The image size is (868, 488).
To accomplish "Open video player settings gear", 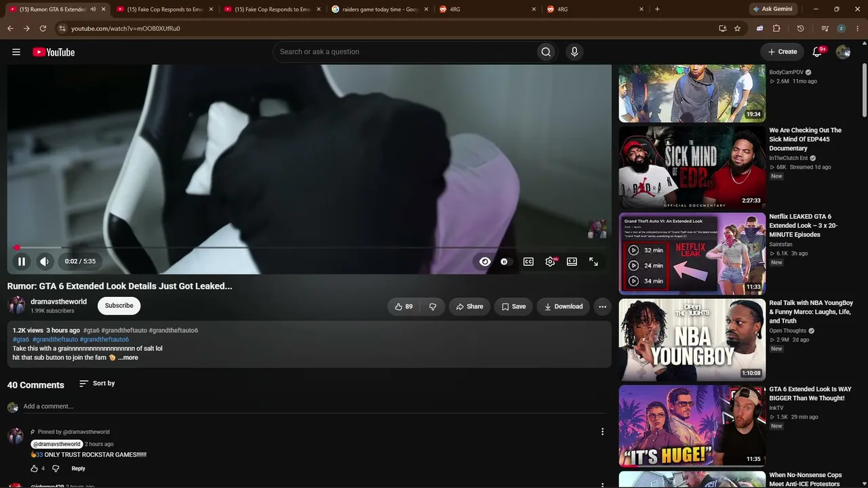I will (550, 262).
